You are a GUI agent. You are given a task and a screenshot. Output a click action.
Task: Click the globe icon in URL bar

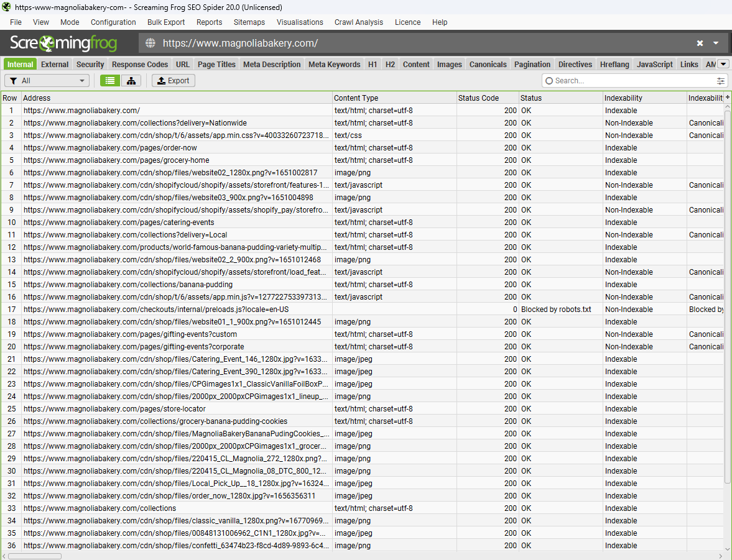[x=150, y=43]
